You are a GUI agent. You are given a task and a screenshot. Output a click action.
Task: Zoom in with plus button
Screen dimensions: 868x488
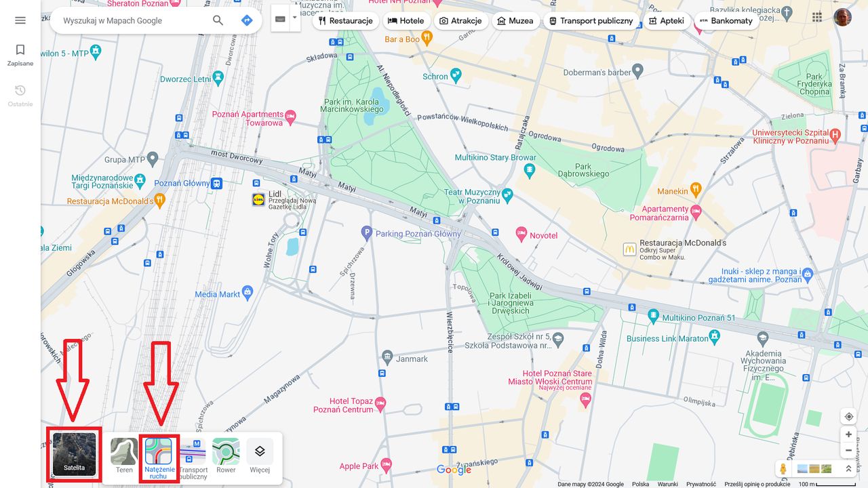pos(848,434)
